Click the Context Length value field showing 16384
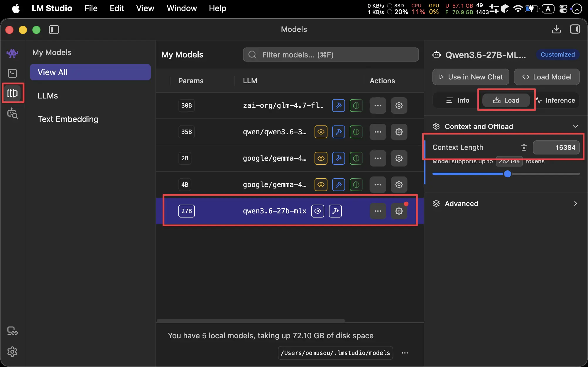The image size is (588, 367). [x=556, y=147]
